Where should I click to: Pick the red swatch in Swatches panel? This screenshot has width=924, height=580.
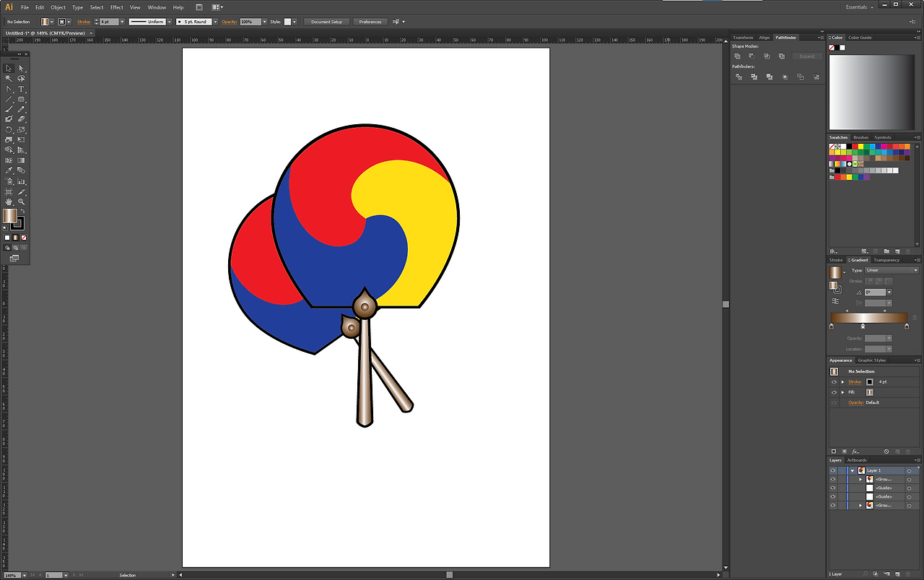tap(855, 147)
